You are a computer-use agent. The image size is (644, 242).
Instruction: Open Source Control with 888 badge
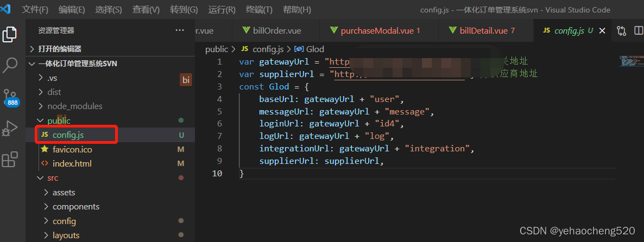[x=10, y=97]
